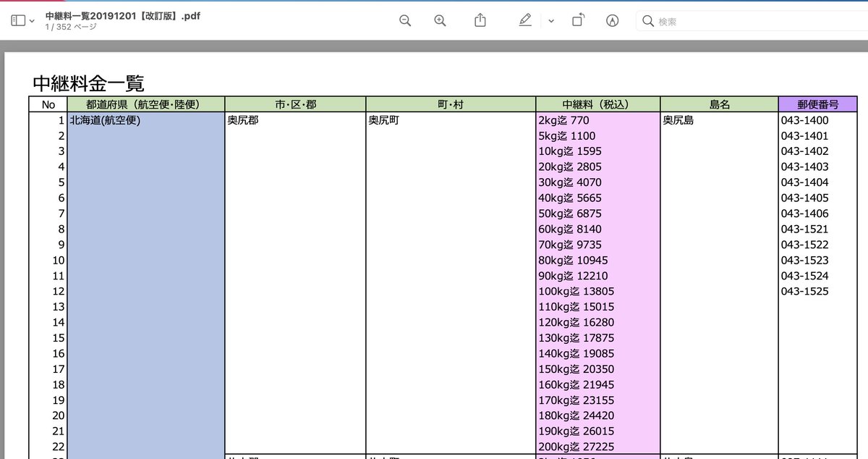
Task: Click postal code 043-1400
Action: click(x=805, y=120)
